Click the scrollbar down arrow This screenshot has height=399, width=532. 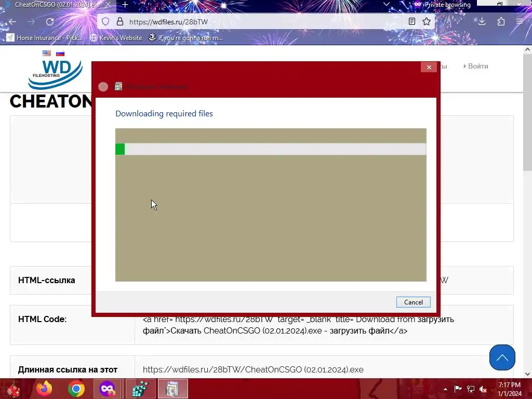point(527,374)
